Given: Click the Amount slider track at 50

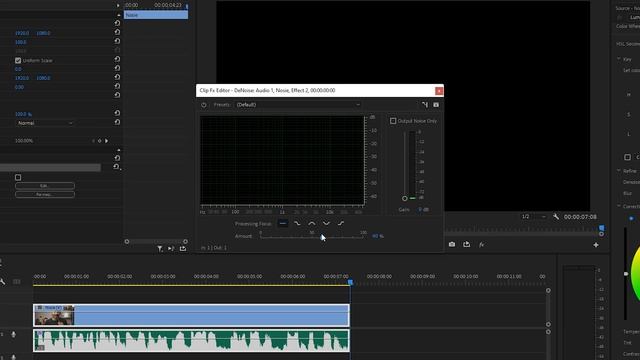Looking at the screenshot, I should [x=312, y=236].
